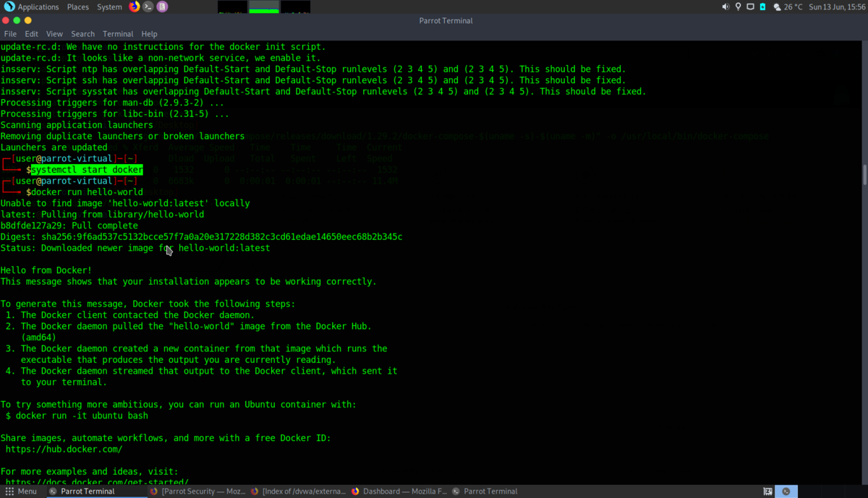The height and width of the screenshot is (498, 868).
Task: Click the sha256 Digest line
Action: (x=201, y=237)
